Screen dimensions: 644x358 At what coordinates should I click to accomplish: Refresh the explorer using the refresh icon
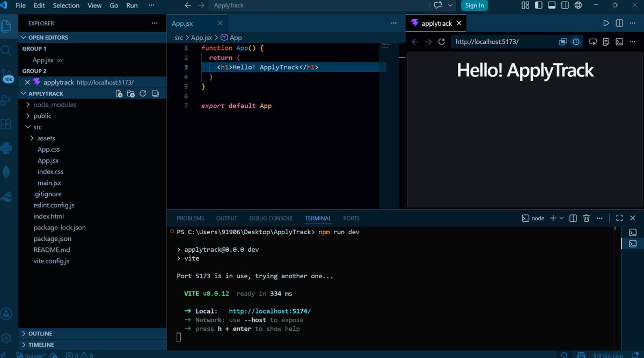click(143, 94)
